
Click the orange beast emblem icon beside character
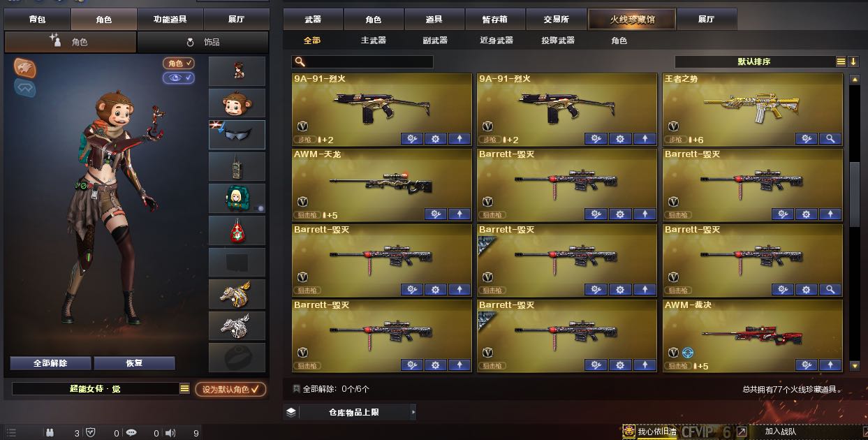24,68
